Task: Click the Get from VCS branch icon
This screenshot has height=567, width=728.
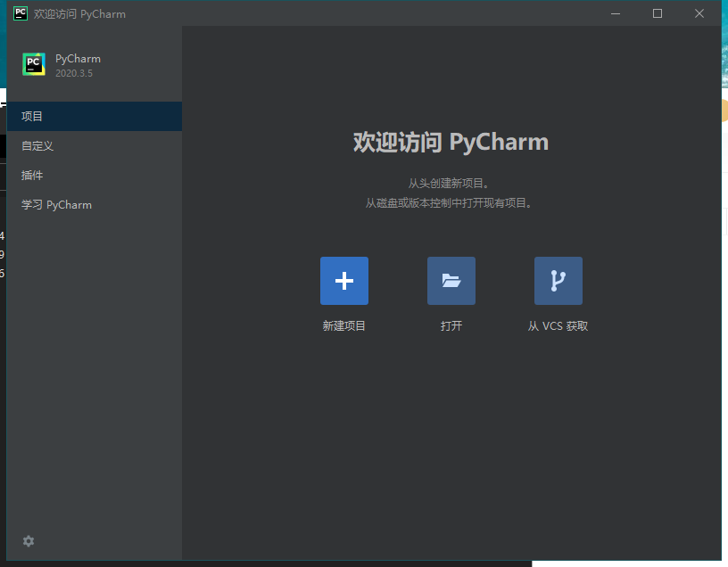Action: point(558,281)
